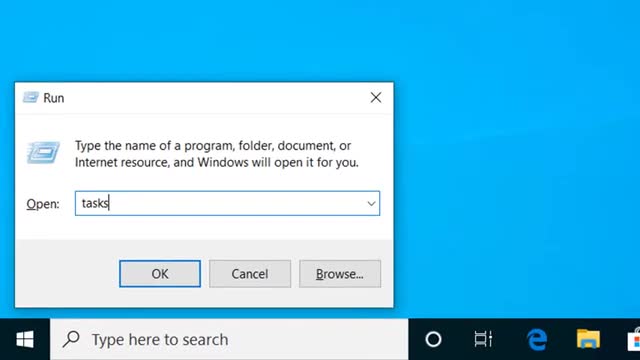Click the Open: label
The width and height of the screenshot is (640, 360).
click(x=43, y=204)
